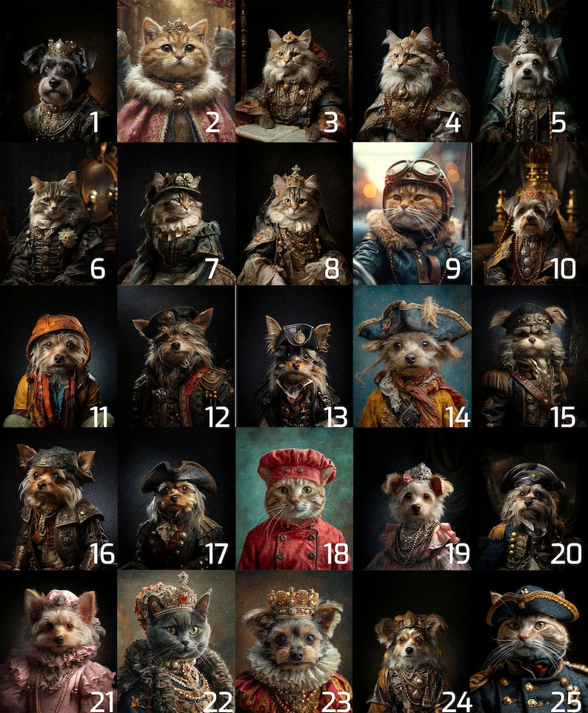This screenshot has height=713, width=588.
Task: Click portrait 13, yorkie in black cap
Action: click(295, 357)
